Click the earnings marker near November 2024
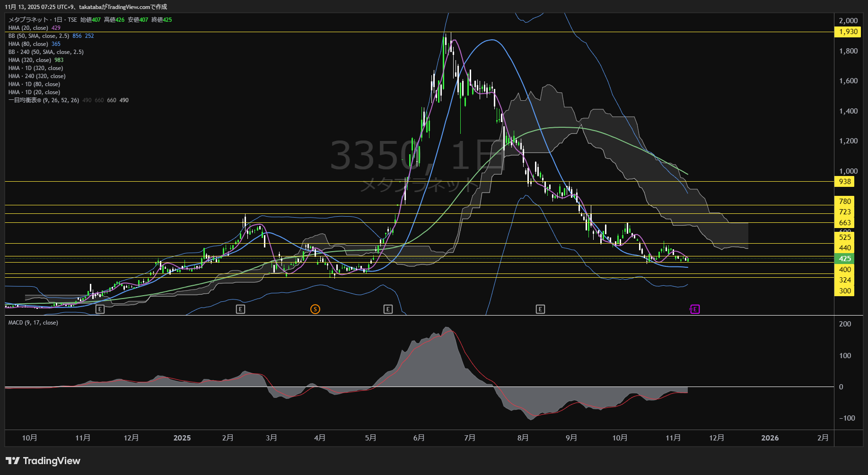This screenshot has height=475, width=868. (x=100, y=309)
